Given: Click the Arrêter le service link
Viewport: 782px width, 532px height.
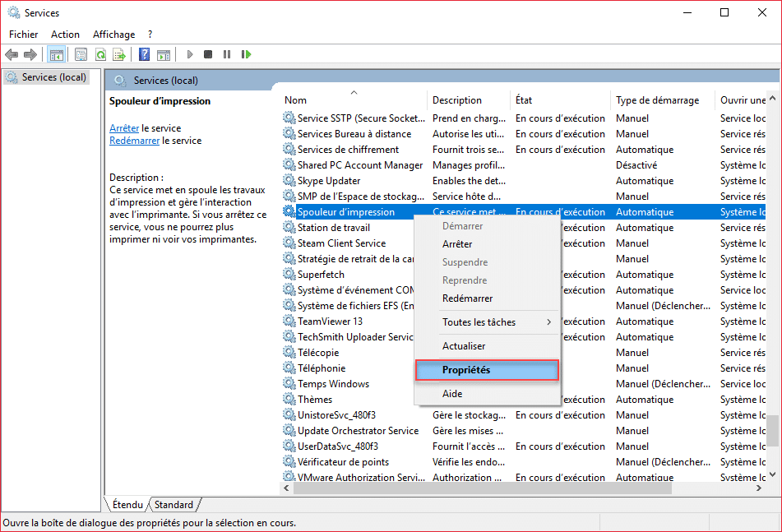Looking at the screenshot, I should (x=124, y=128).
